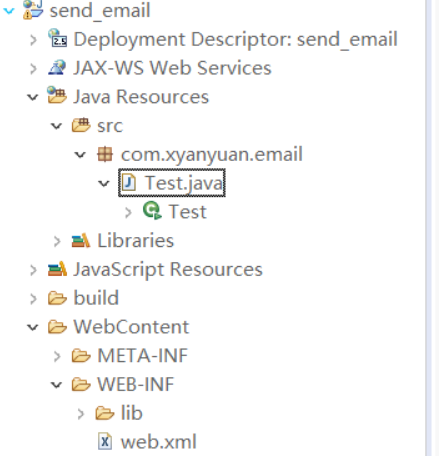
Task: Select JAX-WS Web Services label
Action: pos(172,68)
